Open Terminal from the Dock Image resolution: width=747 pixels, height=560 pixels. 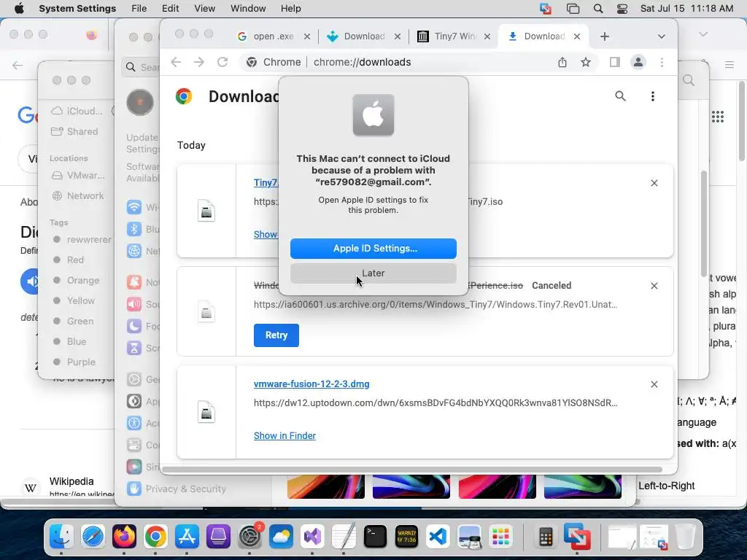tap(376, 537)
